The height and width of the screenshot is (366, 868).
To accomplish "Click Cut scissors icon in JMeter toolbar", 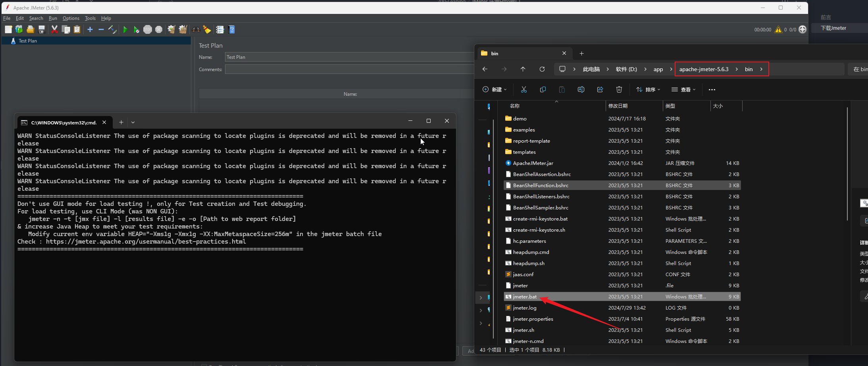I will (x=55, y=29).
